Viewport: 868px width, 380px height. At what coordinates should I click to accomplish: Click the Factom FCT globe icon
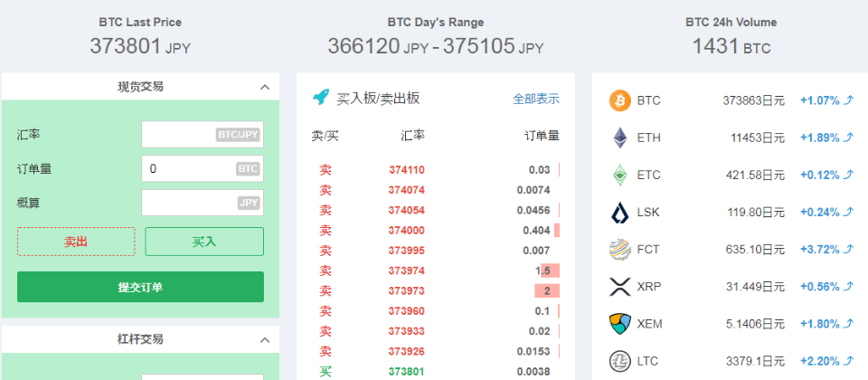point(620,250)
